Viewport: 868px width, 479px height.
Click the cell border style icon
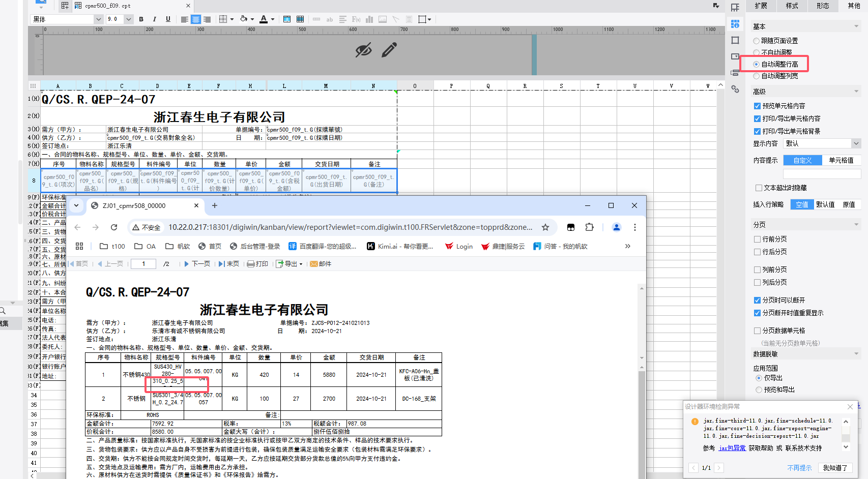click(x=223, y=19)
